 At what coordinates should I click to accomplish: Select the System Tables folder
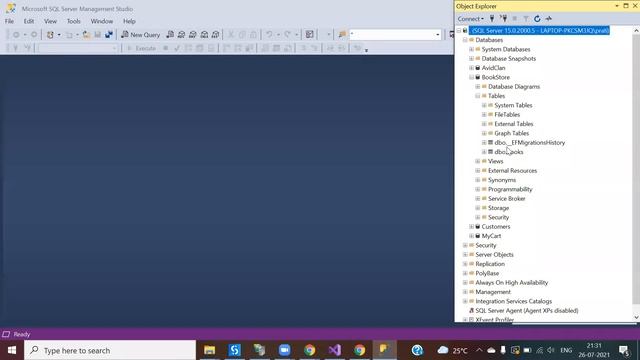[513, 105]
